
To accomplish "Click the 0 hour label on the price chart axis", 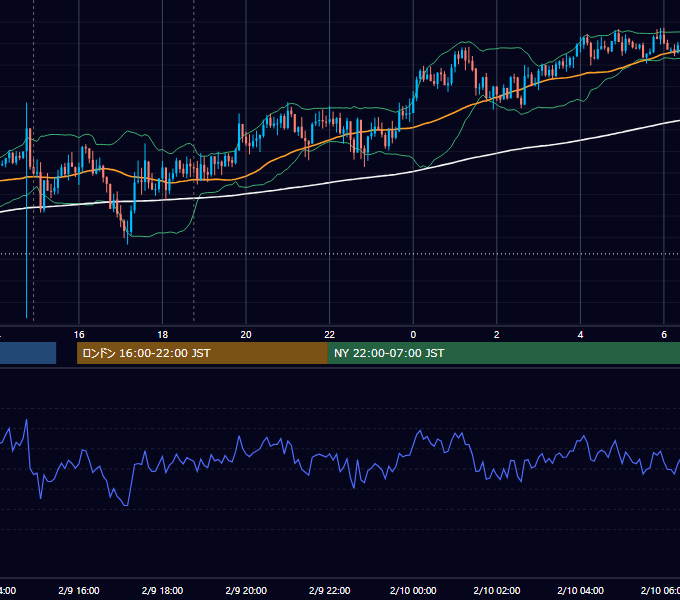I will [x=413, y=335].
